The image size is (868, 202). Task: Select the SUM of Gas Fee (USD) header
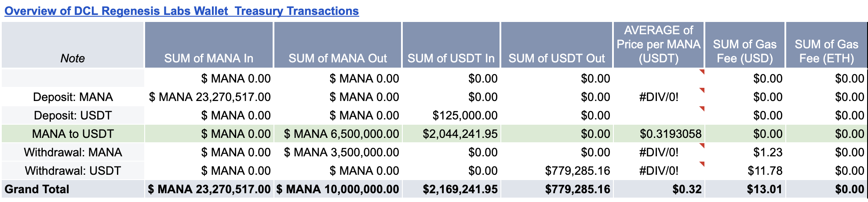[744, 51]
